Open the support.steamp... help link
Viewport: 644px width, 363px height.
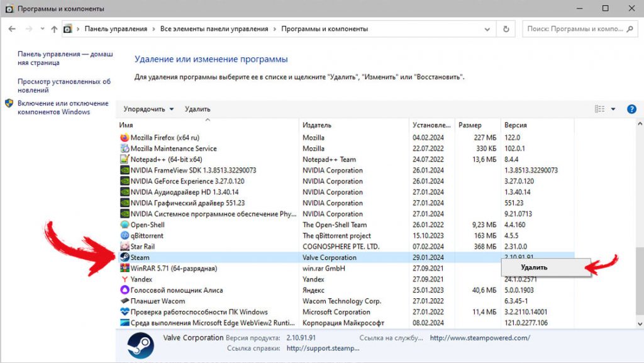coord(323,349)
